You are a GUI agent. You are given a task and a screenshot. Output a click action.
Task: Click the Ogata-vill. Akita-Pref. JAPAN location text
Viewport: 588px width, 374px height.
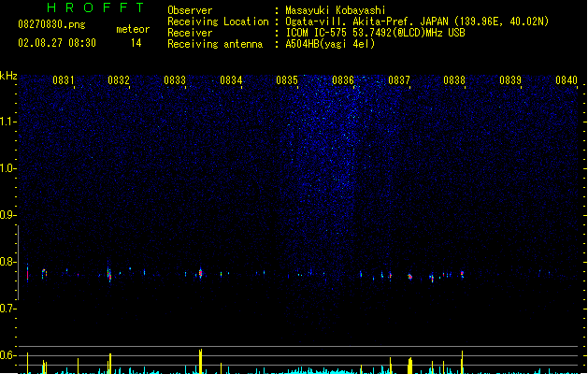[x=417, y=22]
